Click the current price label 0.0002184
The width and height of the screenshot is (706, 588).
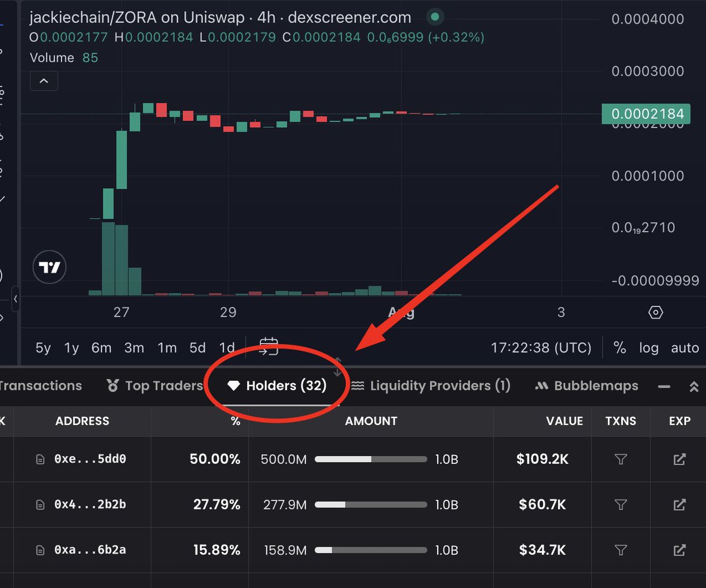pos(647,114)
